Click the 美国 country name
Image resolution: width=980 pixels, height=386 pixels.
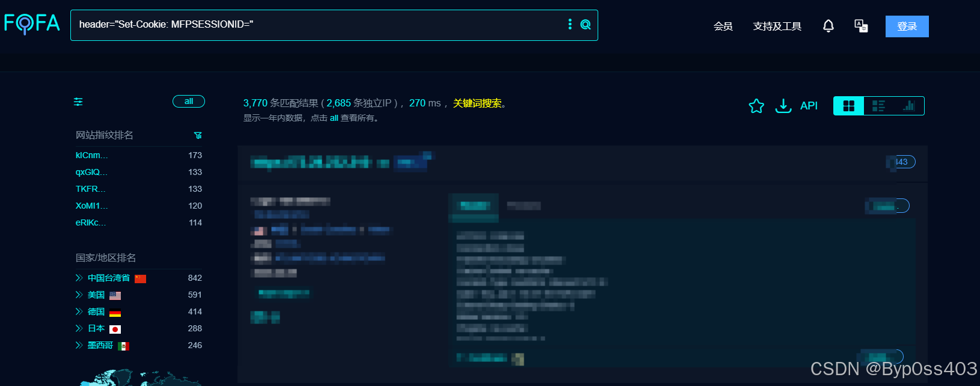(96, 295)
